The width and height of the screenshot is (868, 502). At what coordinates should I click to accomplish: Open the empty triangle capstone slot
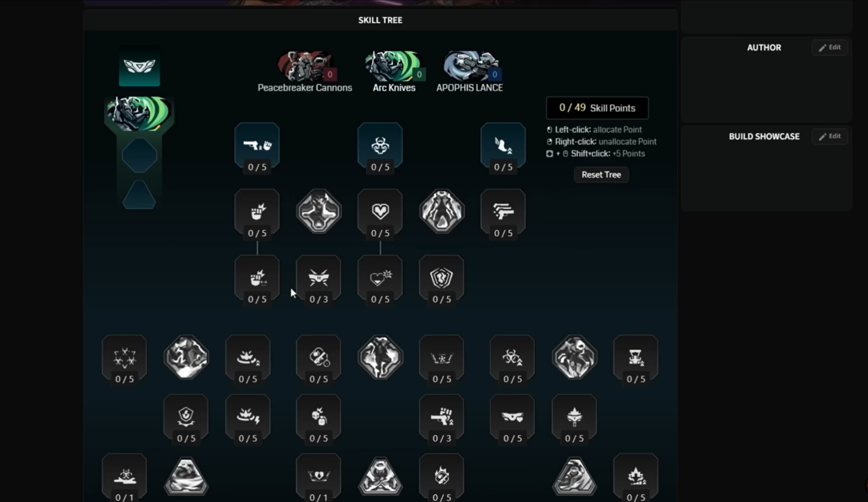coord(139,194)
